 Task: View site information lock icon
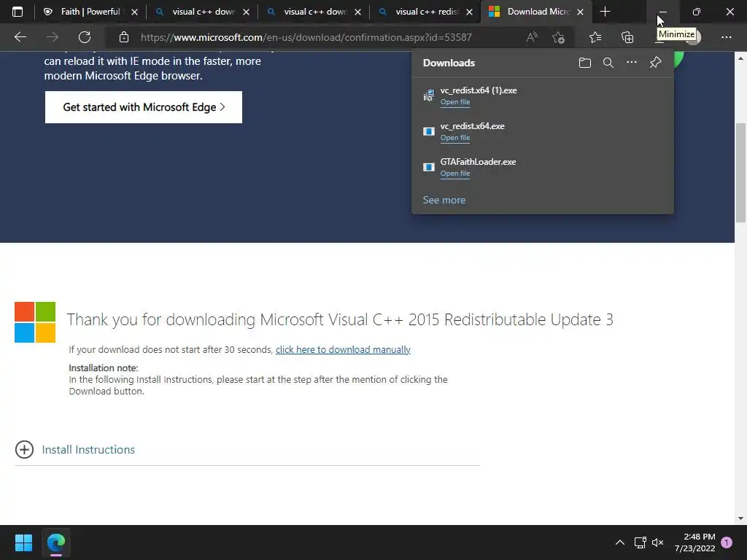coord(124,37)
